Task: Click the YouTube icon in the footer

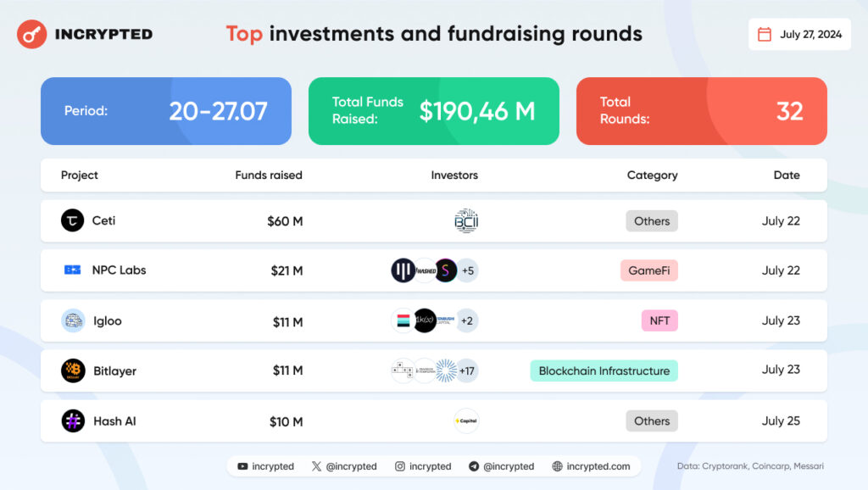Action: point(243,466)
